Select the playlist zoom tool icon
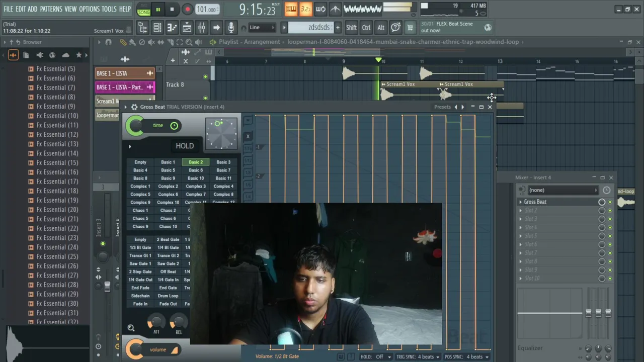Image resolution: width=644 pixels, height=362 pixels. point(189,42)
